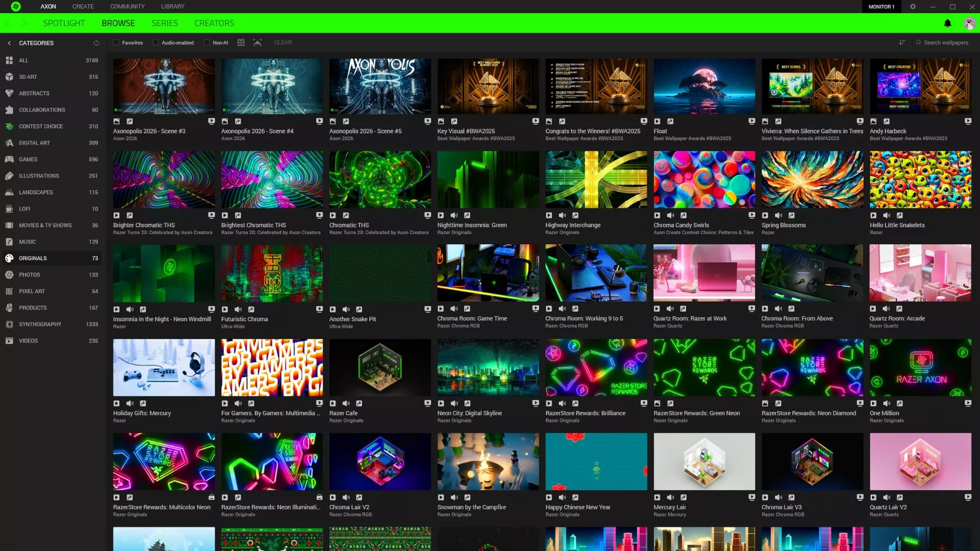Open the Float wallpaper thumbnail

coord(704,86)
